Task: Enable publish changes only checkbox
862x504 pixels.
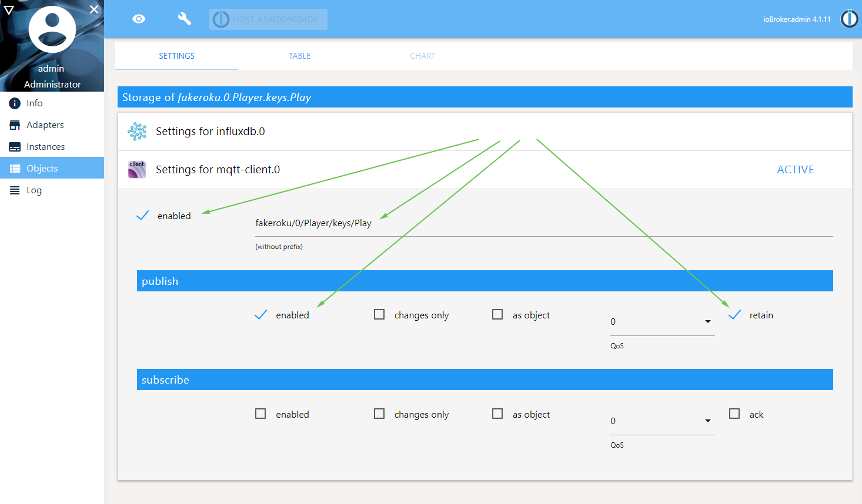Action: pos(379,315)
